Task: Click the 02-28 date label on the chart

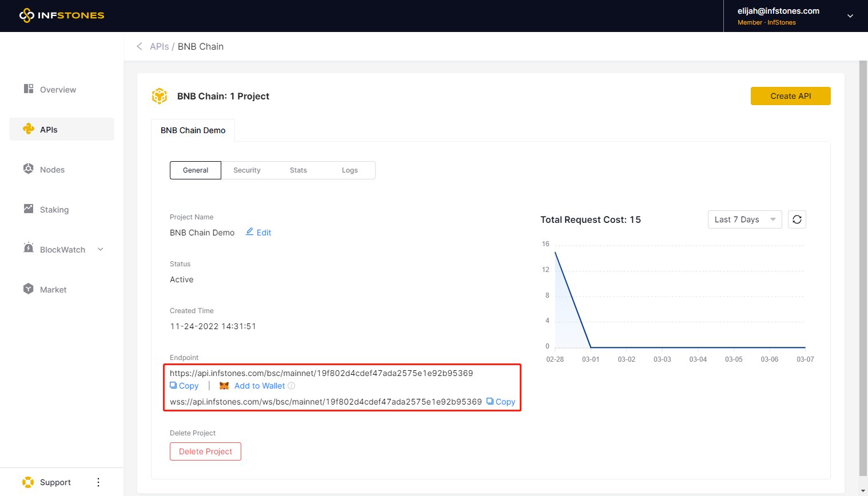Action: 555,359
